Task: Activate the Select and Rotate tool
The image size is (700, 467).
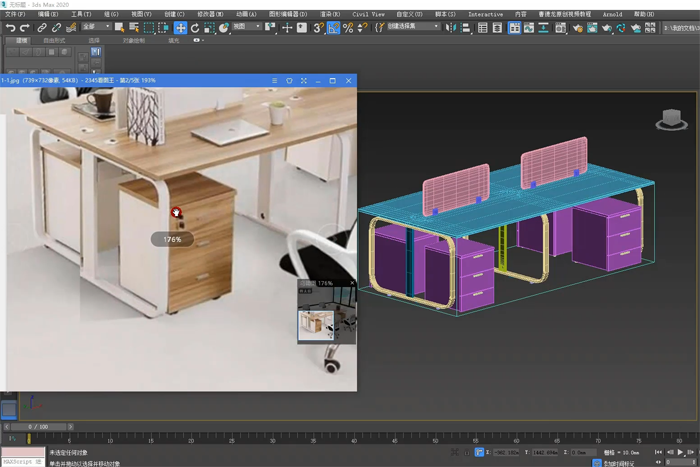Action: pyautogui.click(x=195, y=28)
